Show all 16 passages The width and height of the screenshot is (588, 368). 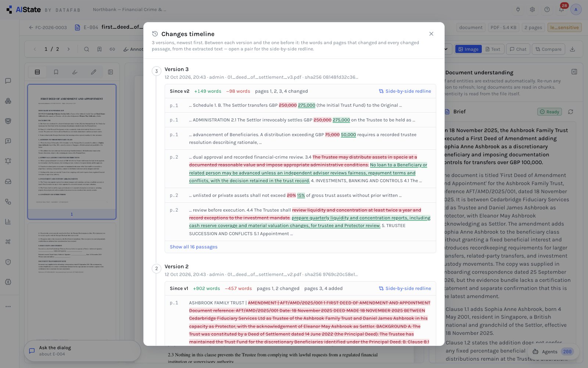tap(193, 247)
